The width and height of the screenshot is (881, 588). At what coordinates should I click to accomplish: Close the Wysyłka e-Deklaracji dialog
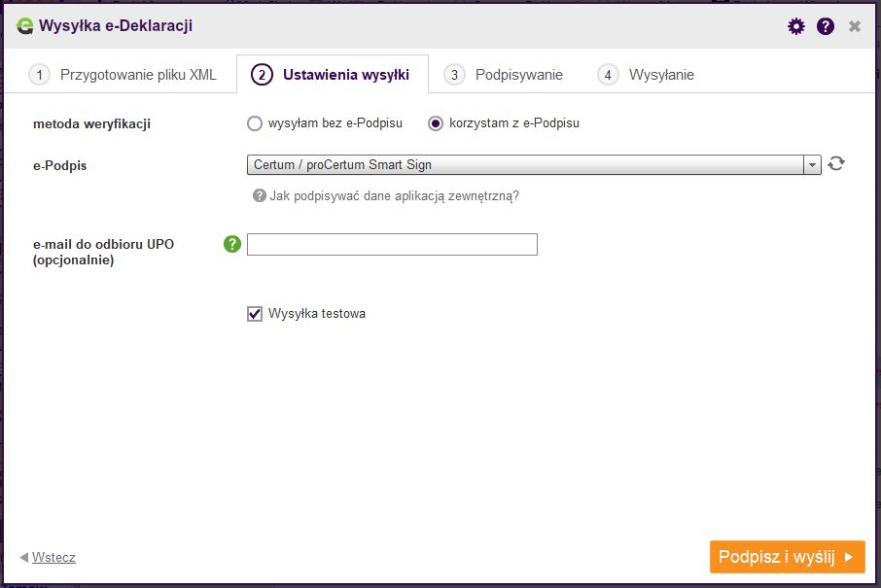(854, 26)
